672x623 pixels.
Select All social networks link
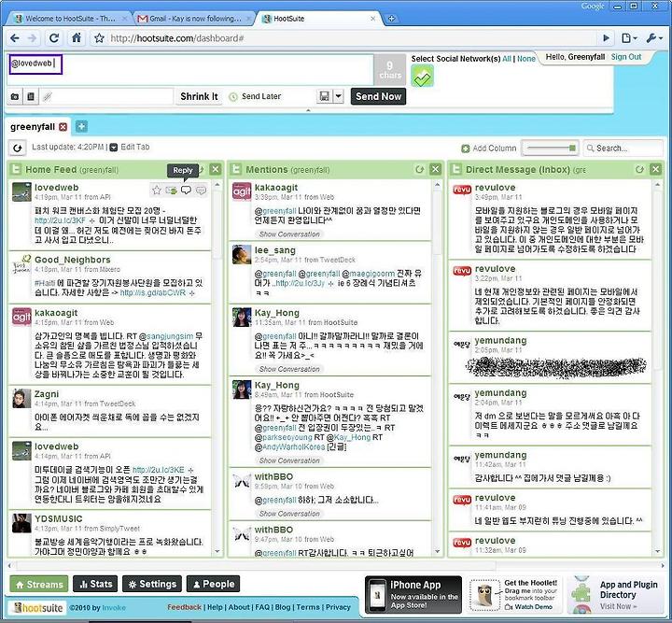click(507, 59)
